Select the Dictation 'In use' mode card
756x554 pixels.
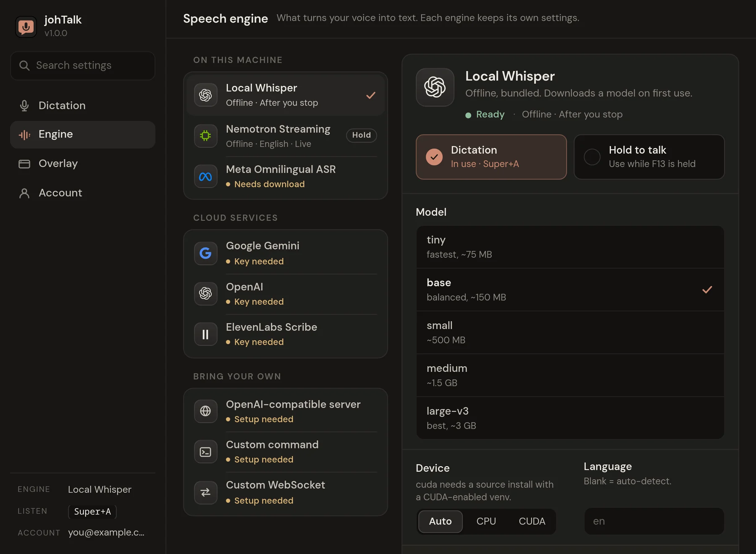[491, 157]
